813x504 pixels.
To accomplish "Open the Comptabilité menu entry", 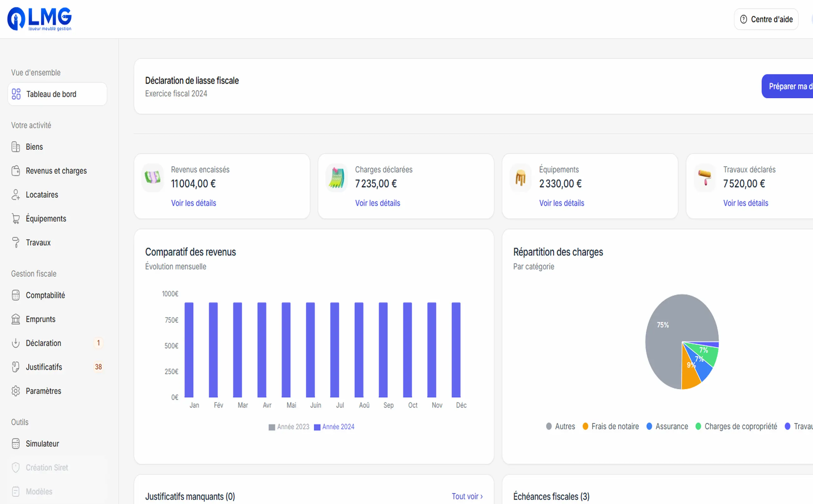I will (x=45, y=295).
